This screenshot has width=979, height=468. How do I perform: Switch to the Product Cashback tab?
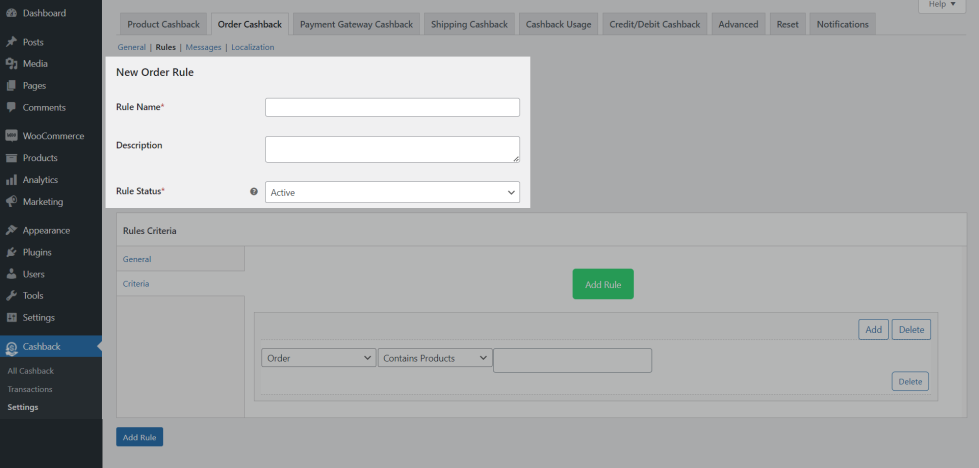click(163, 24)
